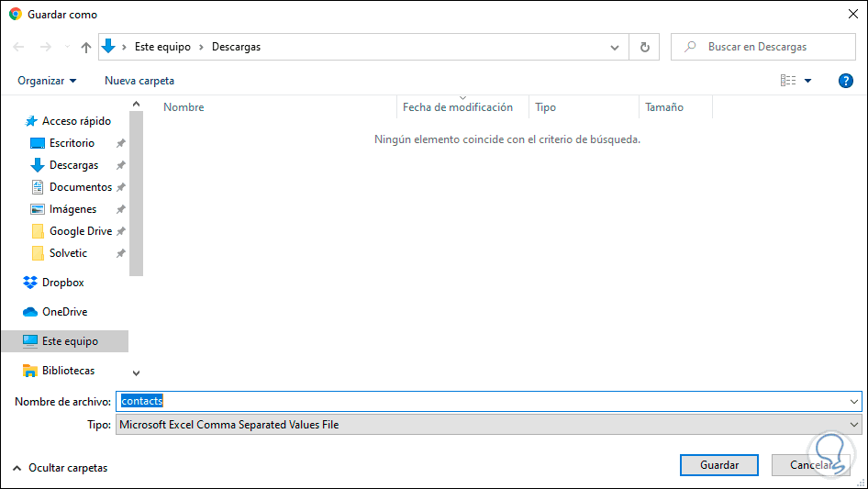The width and height of the screenshot is (868, 489).
Task: Open recent locations chevron beside forward arrow
Action: tap(67, 47)
